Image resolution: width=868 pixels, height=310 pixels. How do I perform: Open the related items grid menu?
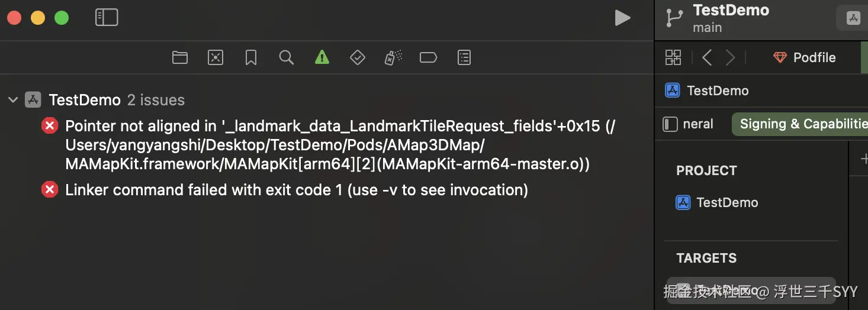(673, 57)
